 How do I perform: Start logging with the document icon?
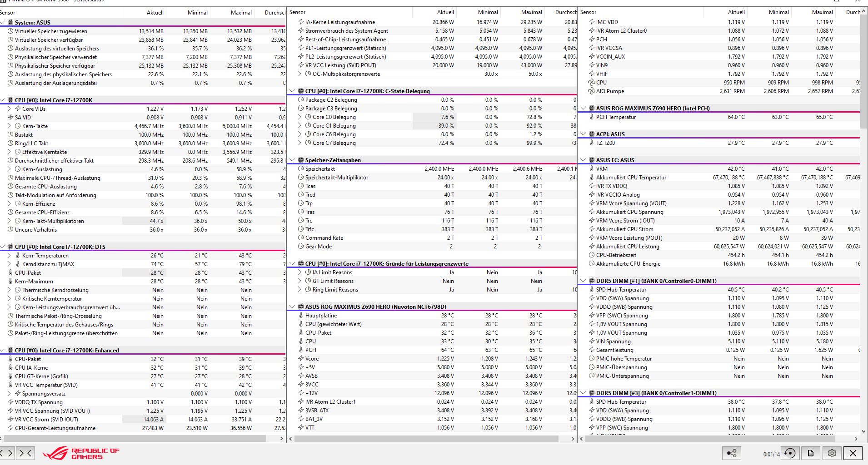coord(811,453)
